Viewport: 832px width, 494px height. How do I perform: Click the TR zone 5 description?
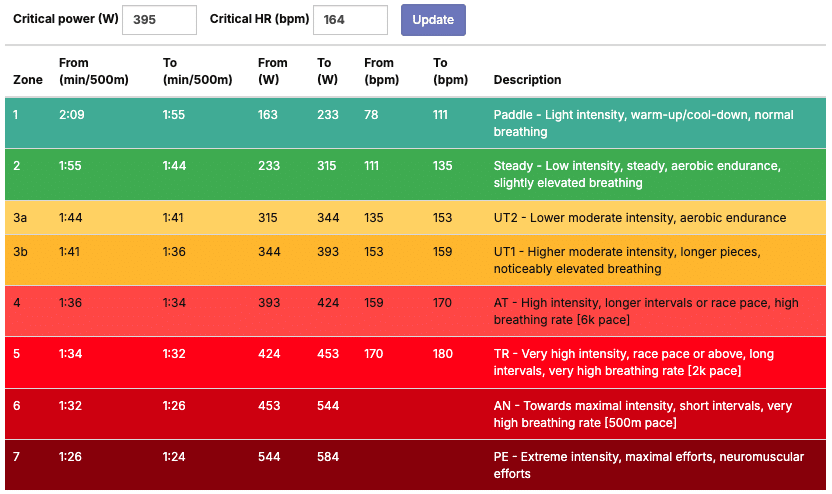click(x=634, y=362)
